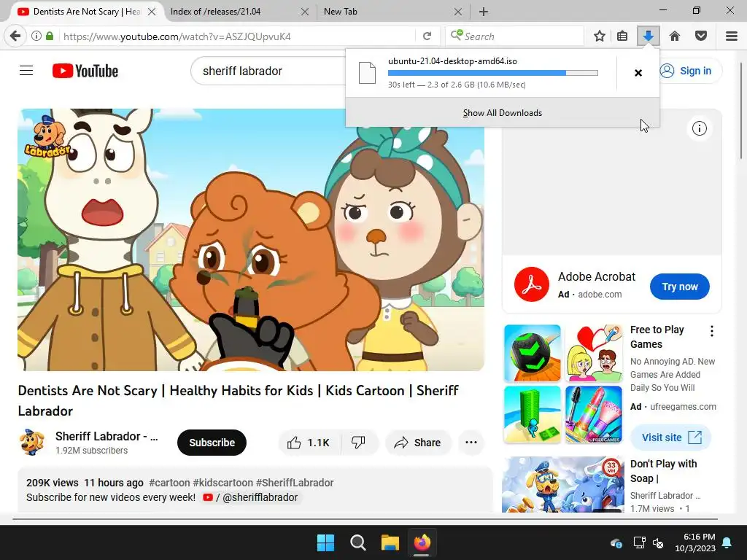The height and width of the screenshot is (560, 747).
Task: Open the bookmarks list icon
Action: 622,36
